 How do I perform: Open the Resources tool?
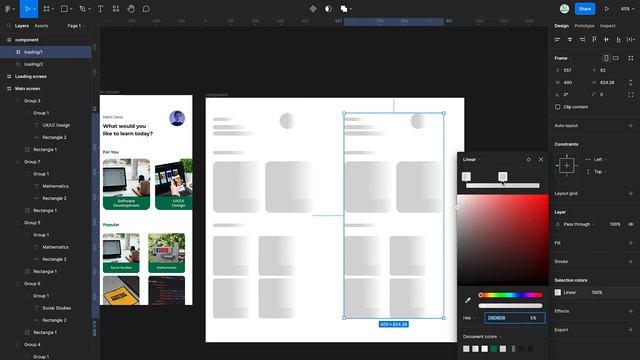click(x=116, y=9)
